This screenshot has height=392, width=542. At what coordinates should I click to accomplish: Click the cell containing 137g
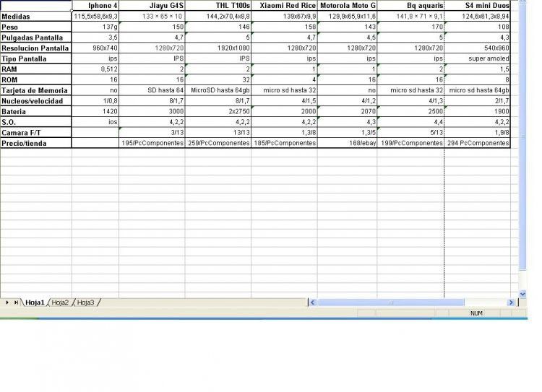tap(95, 27)
